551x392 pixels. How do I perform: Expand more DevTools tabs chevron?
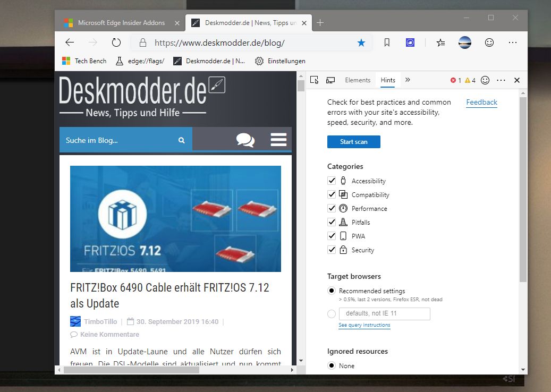pyautogui.click(x=408, y=80)
